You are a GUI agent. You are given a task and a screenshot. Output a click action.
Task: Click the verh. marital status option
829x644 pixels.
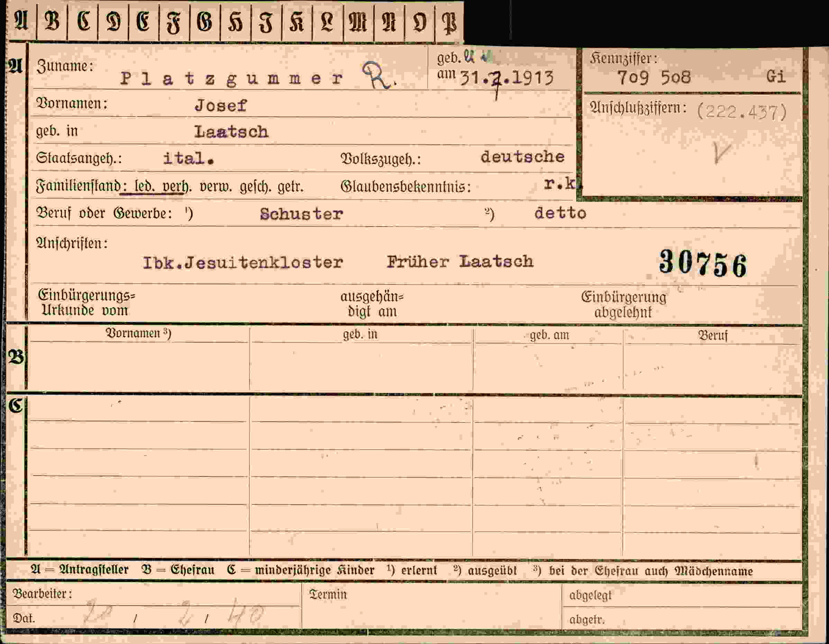(175, 186)
